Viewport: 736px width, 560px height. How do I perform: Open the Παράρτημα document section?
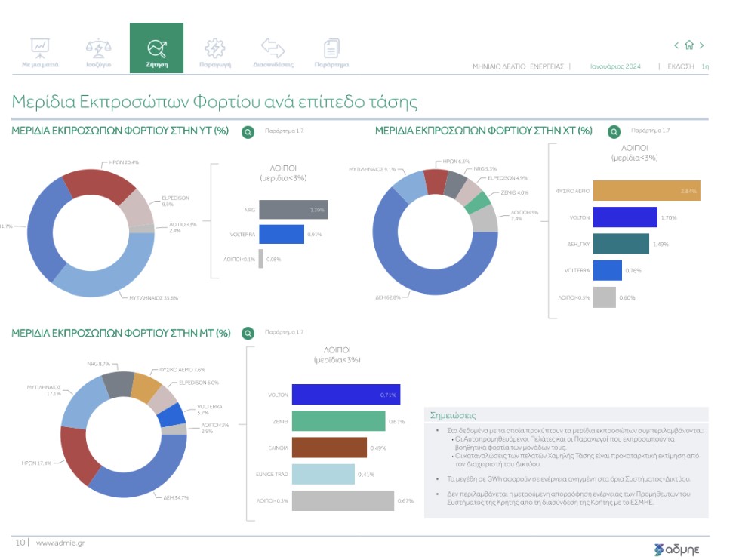pyautogui.click(x=331, y=52)
